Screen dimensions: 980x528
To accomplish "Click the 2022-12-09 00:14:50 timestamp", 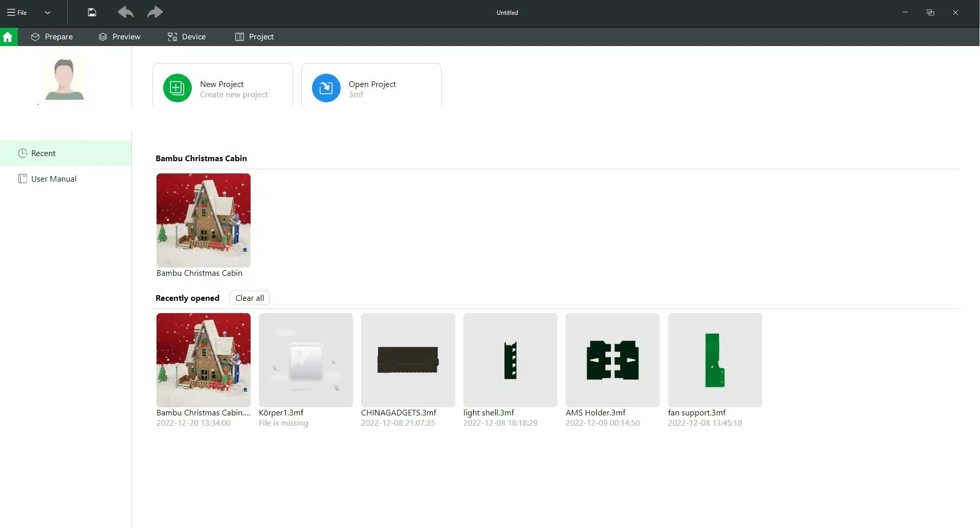I will click(603, 423).
